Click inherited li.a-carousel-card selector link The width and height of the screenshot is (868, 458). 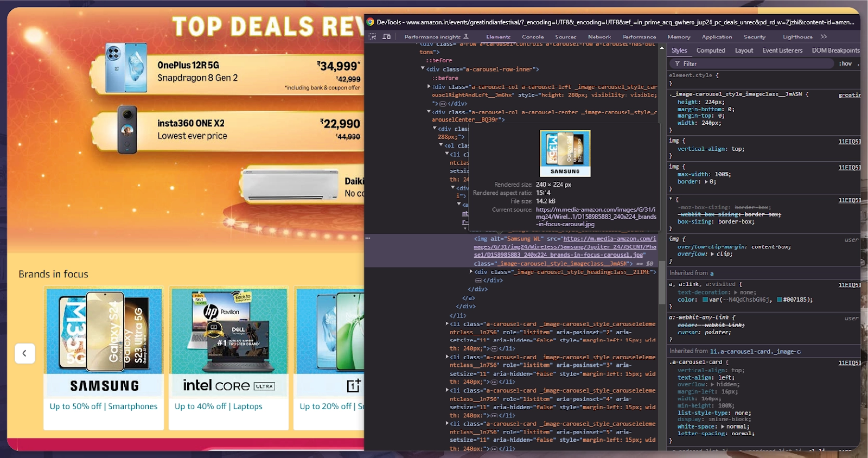click(x=755, y=352)
